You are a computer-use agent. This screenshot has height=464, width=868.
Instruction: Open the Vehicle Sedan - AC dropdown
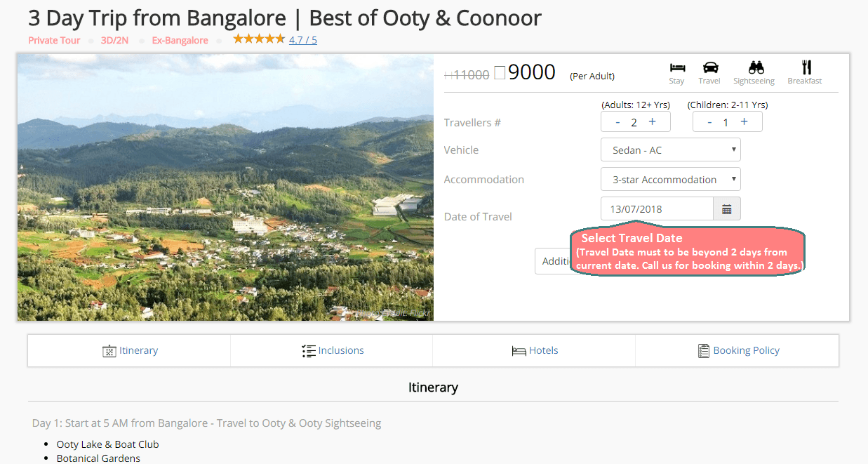point(670,150)
